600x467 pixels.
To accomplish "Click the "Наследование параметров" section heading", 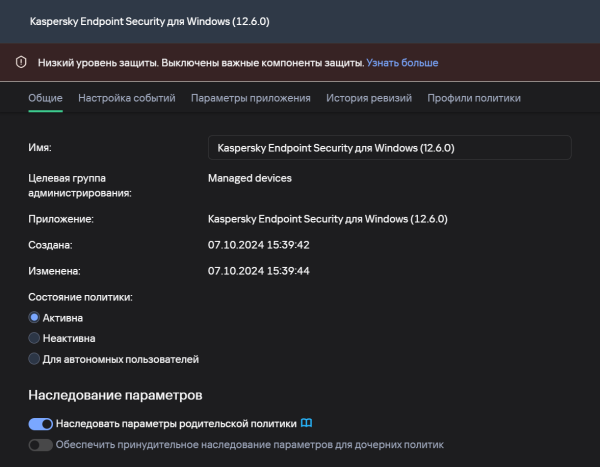I will tap(115, 395).
